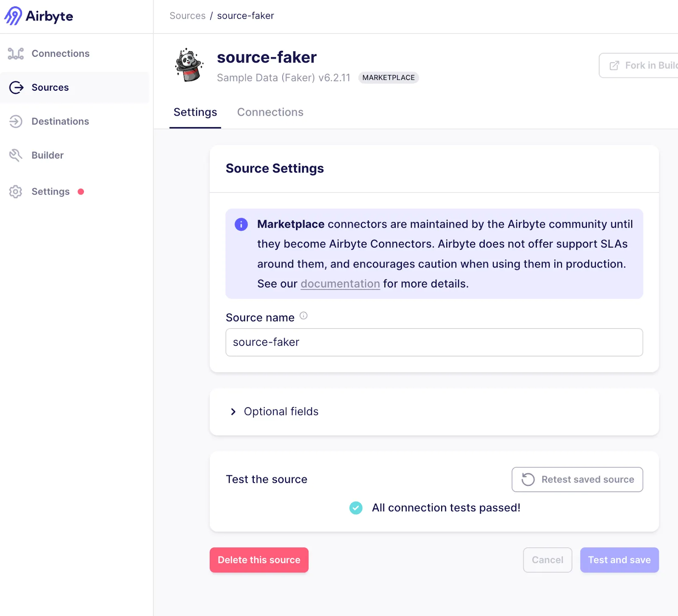The height and width of the screenshot is (616, 678).
Task: Click the Source name help info icon
Action: [303, 315]
